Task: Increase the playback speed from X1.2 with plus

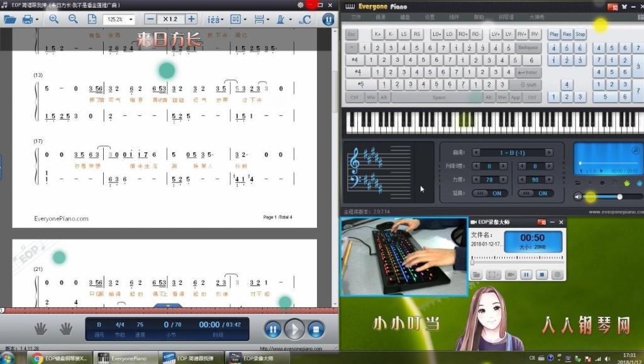Action: tap(191, 19)
